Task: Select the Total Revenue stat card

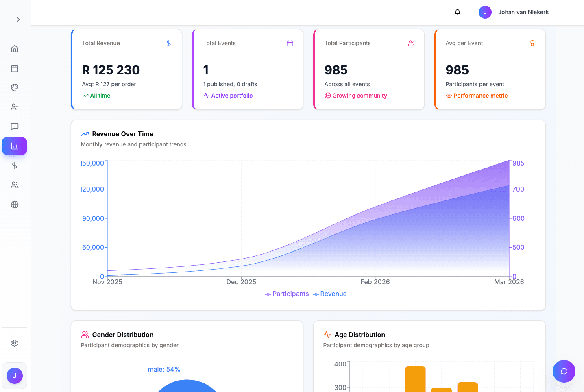Action: (x=126, y=69)
